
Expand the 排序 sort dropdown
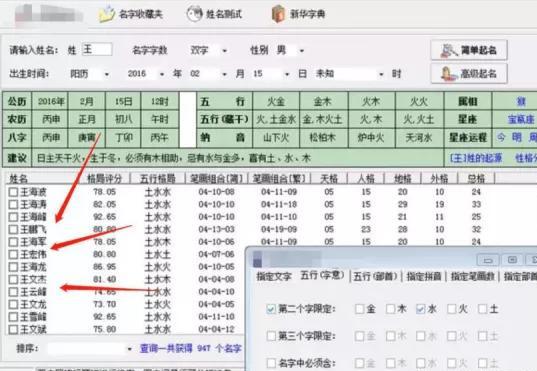(129, 349)
